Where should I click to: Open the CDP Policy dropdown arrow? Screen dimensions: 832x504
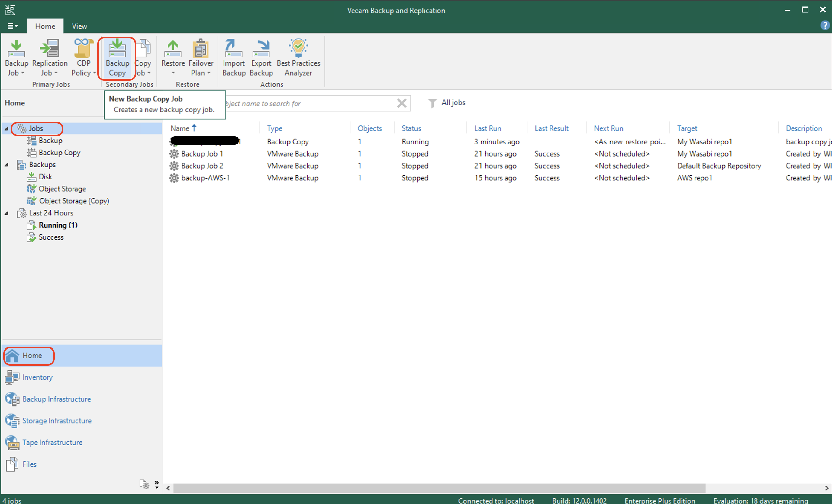(95, 73)
